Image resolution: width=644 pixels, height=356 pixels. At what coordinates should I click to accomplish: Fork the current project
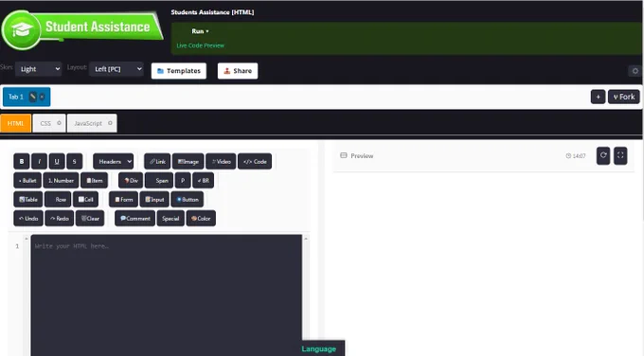624,97
